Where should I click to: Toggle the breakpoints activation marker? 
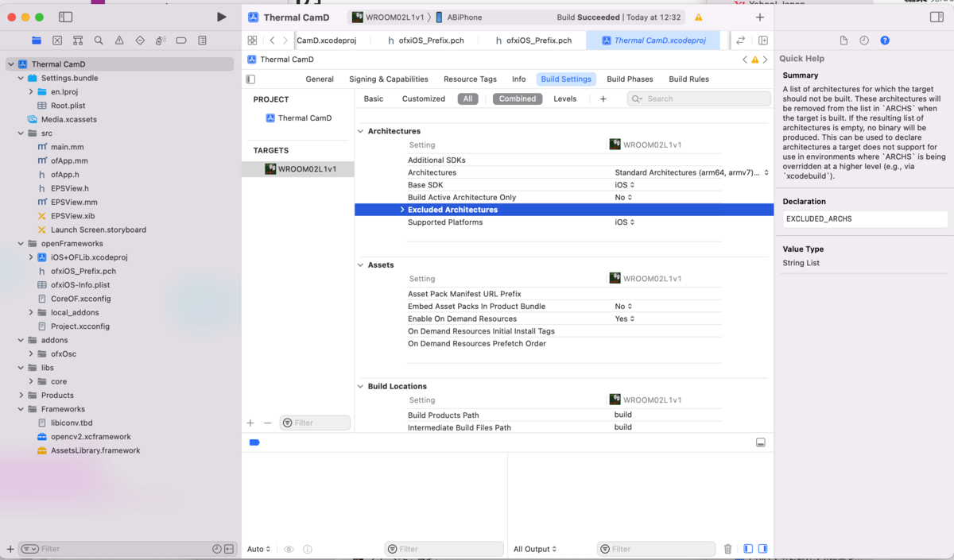[x=254, y=442]
